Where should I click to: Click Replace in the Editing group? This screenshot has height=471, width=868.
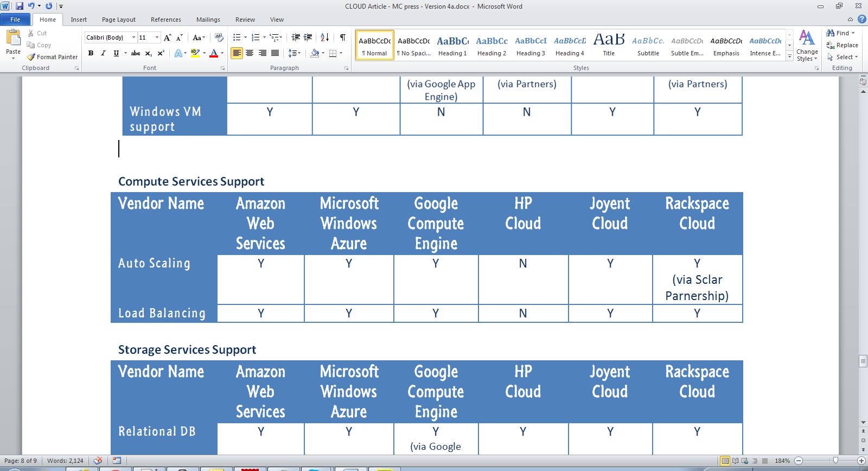coord(843,45)
